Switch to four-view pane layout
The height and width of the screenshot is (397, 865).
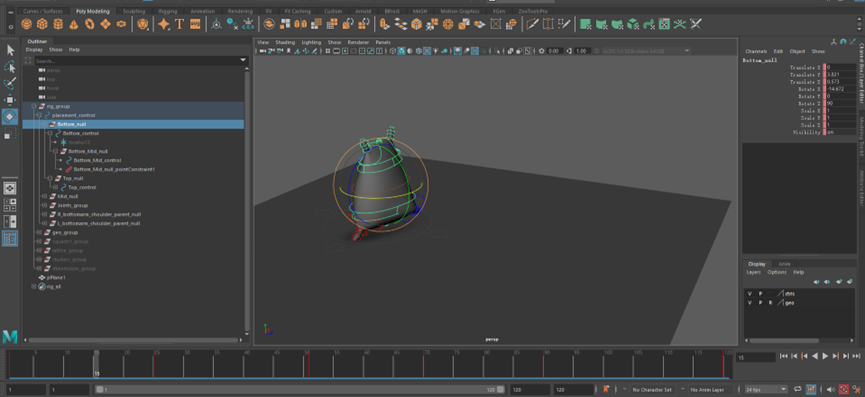coord(10,205)
